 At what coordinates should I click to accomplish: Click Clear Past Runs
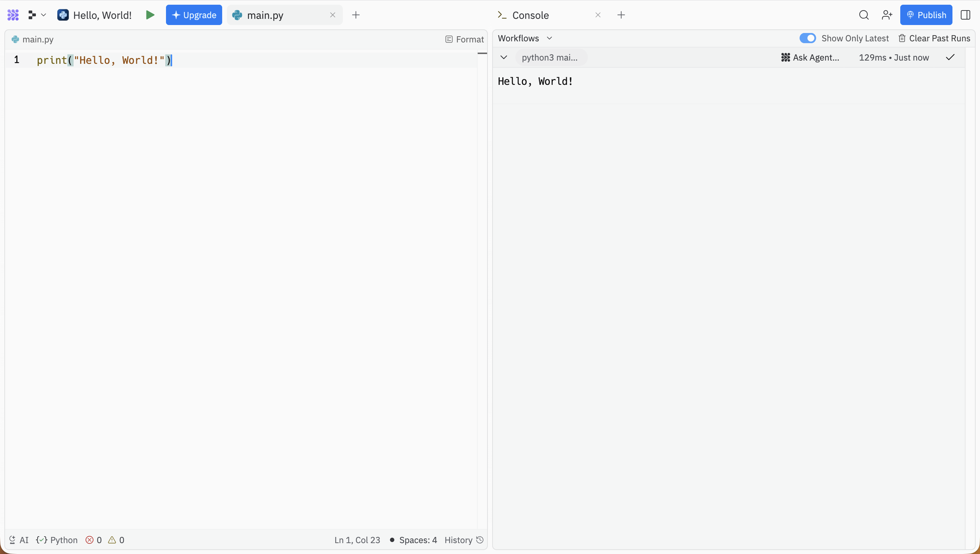(x=934, y=38)
